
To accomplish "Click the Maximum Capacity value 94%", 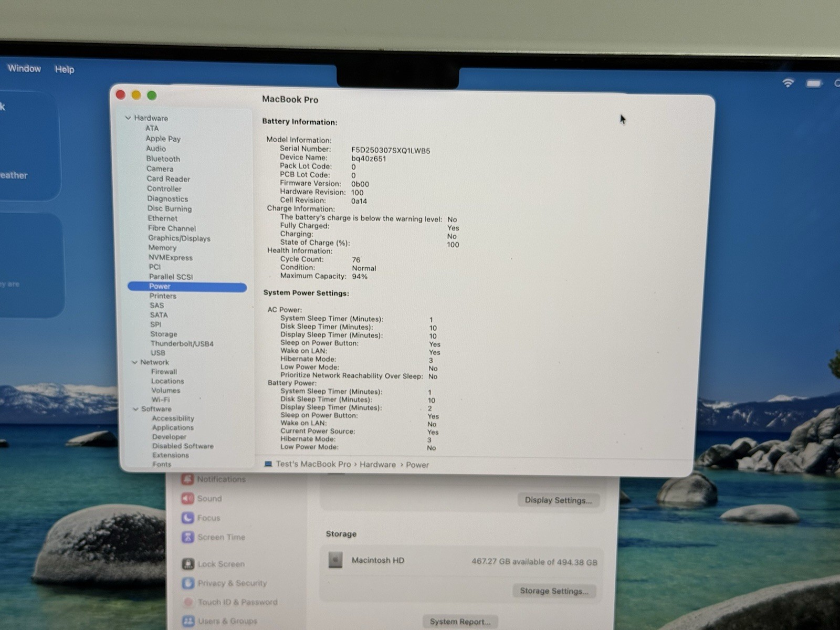I will click(x=360, y=277).
